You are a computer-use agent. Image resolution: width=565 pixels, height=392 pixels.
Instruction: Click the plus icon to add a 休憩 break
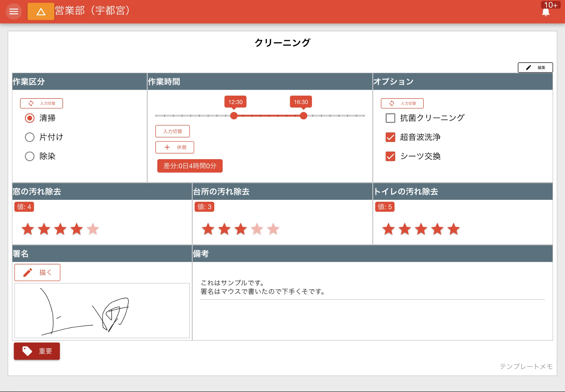coord(167,147)
